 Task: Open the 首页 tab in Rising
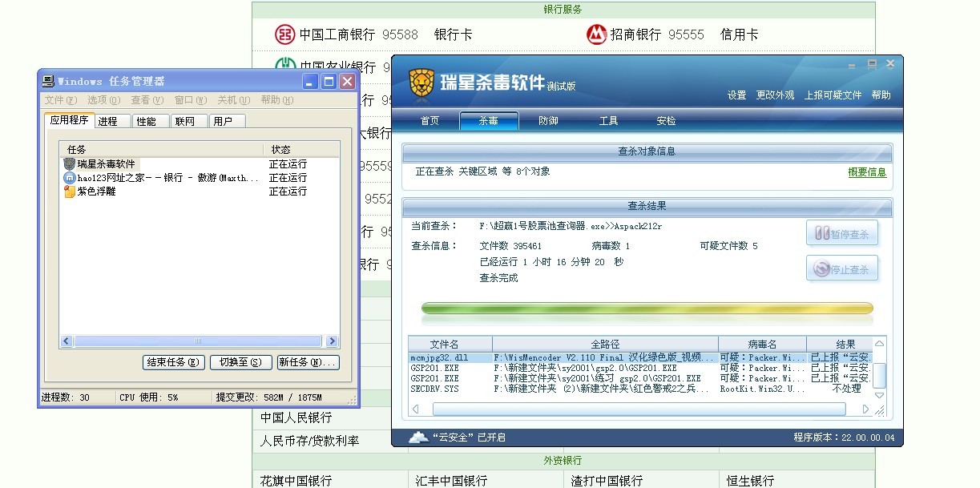(x=430, y=121)
